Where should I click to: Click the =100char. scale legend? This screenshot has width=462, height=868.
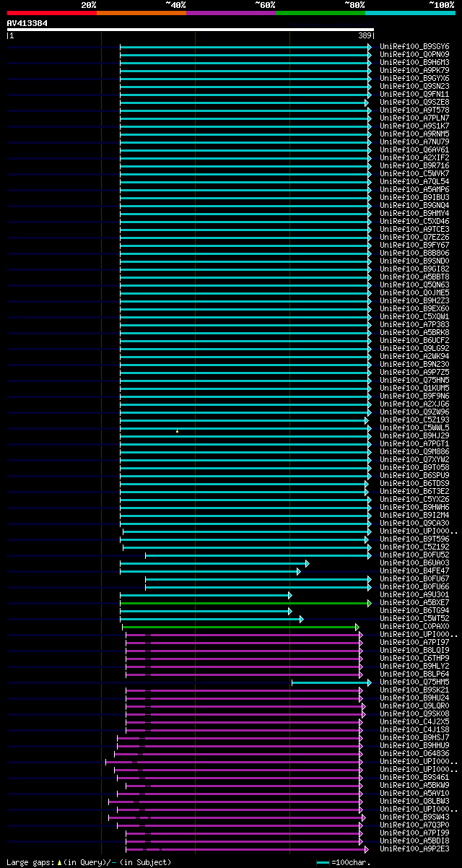pos(344,862)
